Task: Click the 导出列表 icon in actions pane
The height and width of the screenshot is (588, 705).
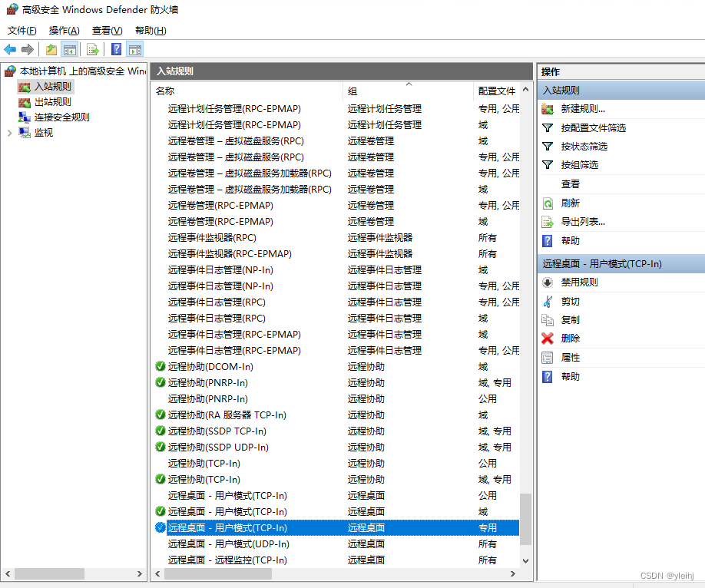Action: pyautogui.click(x=548, y=222)
